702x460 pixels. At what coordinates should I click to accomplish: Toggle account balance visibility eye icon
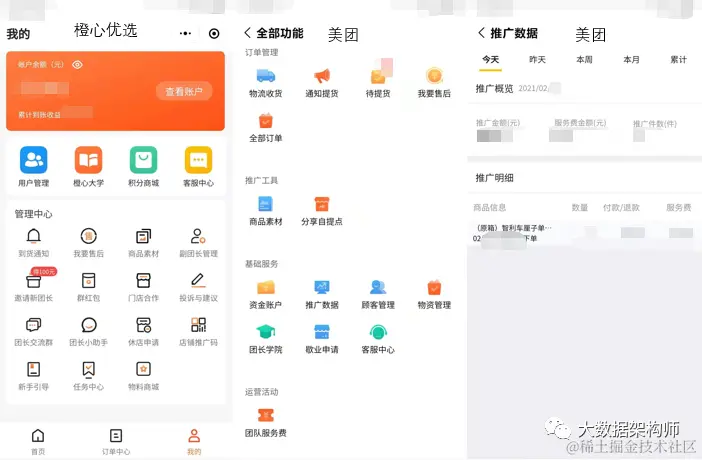click(x=77, y=65)
